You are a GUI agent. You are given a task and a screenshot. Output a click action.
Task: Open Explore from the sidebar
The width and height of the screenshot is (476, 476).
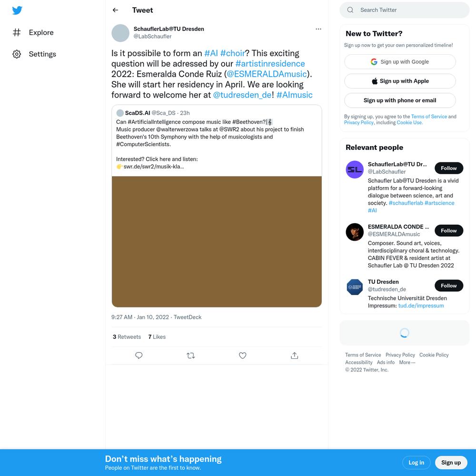point(33,32)
